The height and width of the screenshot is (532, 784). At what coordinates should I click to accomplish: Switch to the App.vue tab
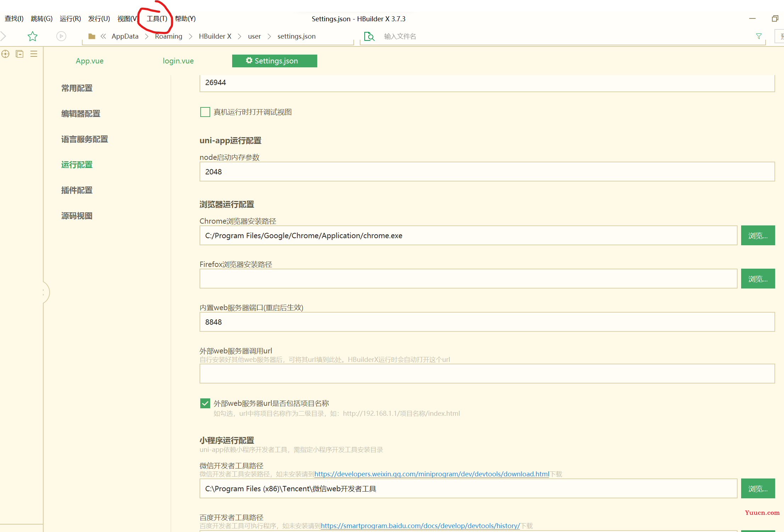tap(90, 61)
